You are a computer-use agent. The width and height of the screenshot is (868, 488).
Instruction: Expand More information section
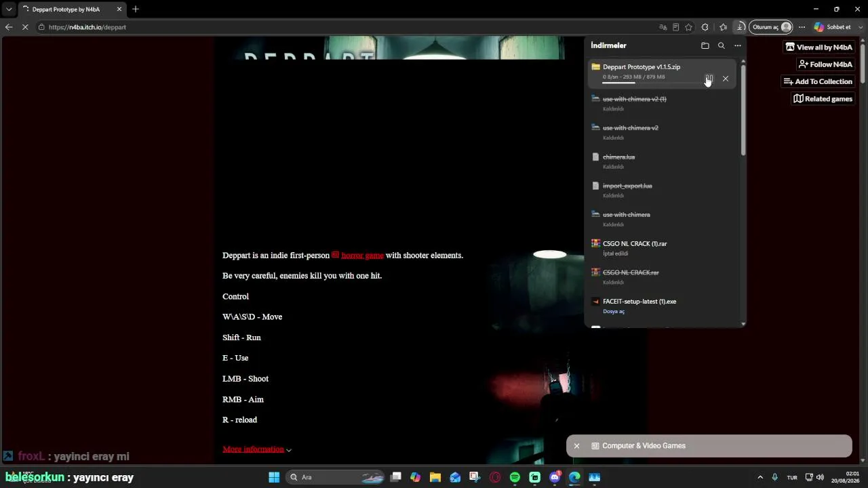click(x=257, y=449)
